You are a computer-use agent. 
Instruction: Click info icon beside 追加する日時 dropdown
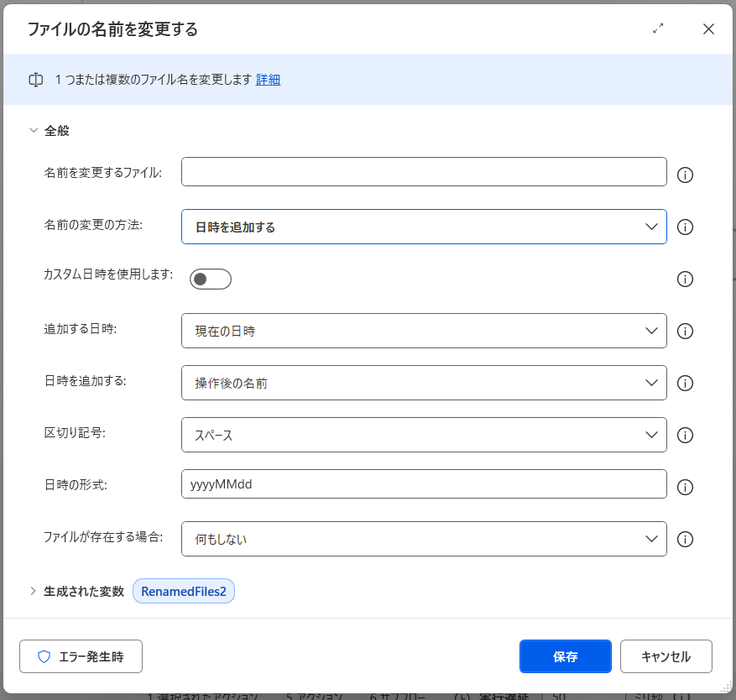pos(685,332)
